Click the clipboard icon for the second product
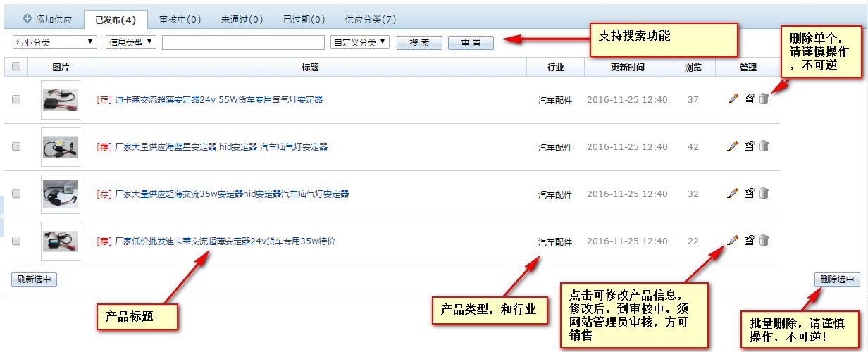Image resolution: width=868 pixels, height=352 pixels. (749, 146)
